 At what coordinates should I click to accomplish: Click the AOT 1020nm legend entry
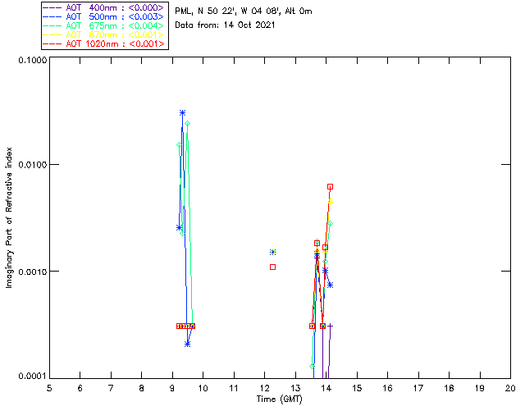(104, 43)
